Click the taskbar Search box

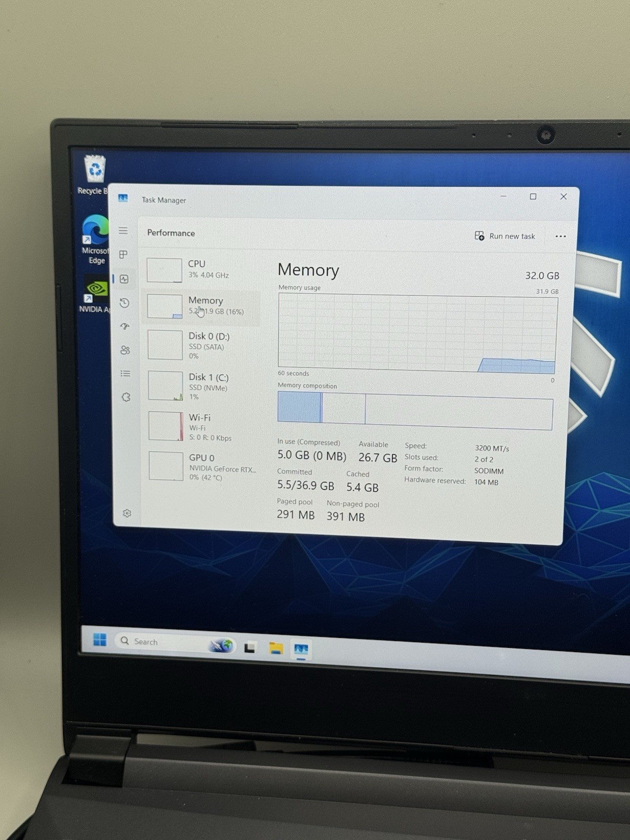click(x=175, y=643)
